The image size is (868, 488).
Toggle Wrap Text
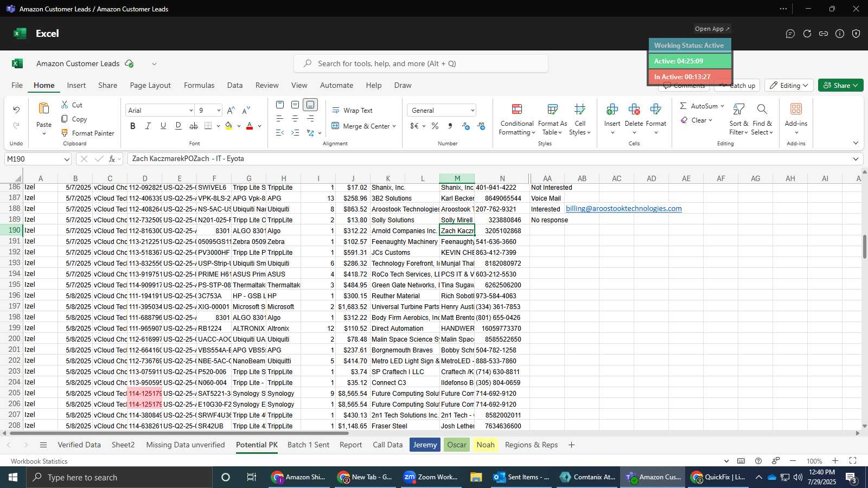352,110
